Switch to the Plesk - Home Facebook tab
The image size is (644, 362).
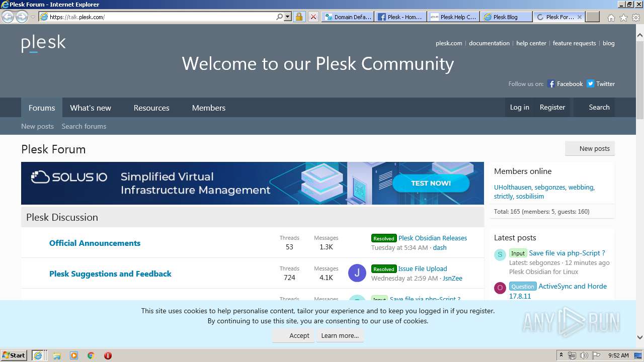400,17
